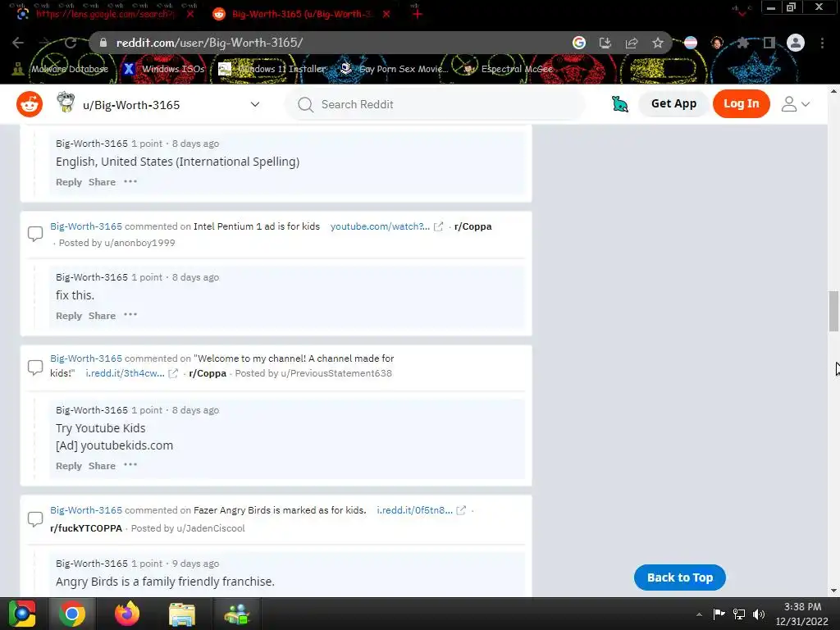Open the Fazer Angry Birds post title
This screenshot has width=840, height=630.
(x=280, y=510)
